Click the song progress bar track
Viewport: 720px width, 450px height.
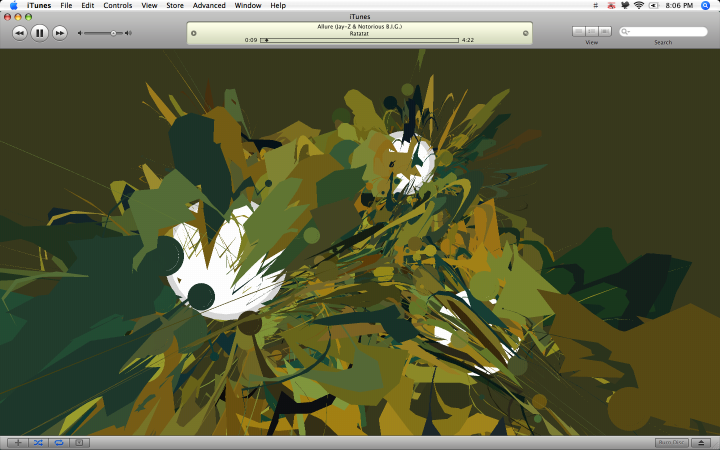pos(359,40)
